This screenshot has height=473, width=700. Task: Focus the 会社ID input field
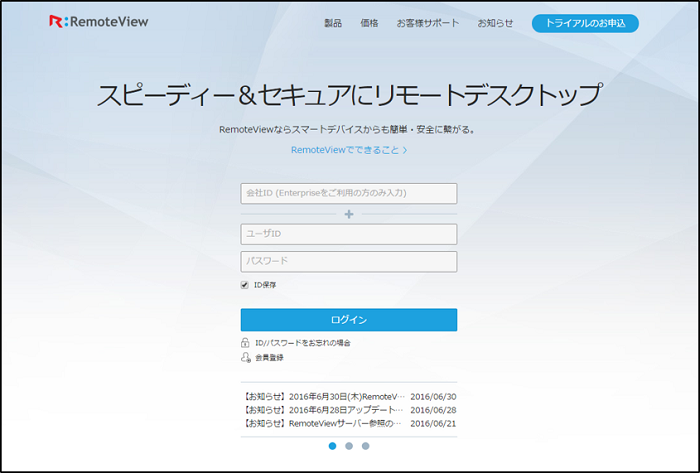(x=349, y=193)
